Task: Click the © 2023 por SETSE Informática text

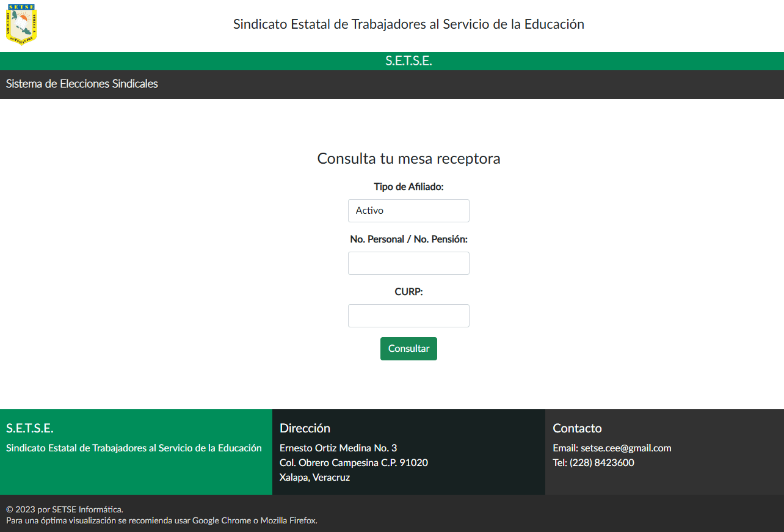Action: tap(65, 509)
